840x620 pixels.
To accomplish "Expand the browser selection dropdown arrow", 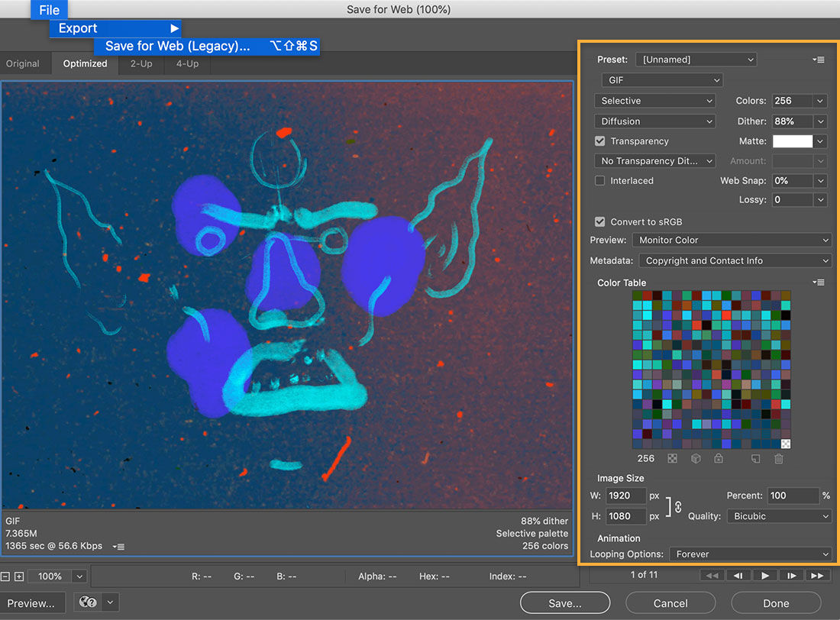I will pos(110,602).
